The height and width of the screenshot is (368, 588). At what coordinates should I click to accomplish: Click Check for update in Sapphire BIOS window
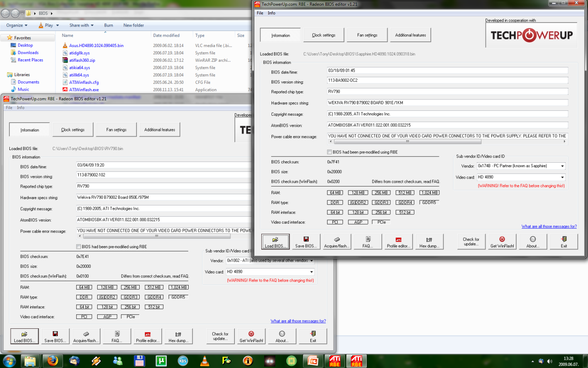click(471, 242)
